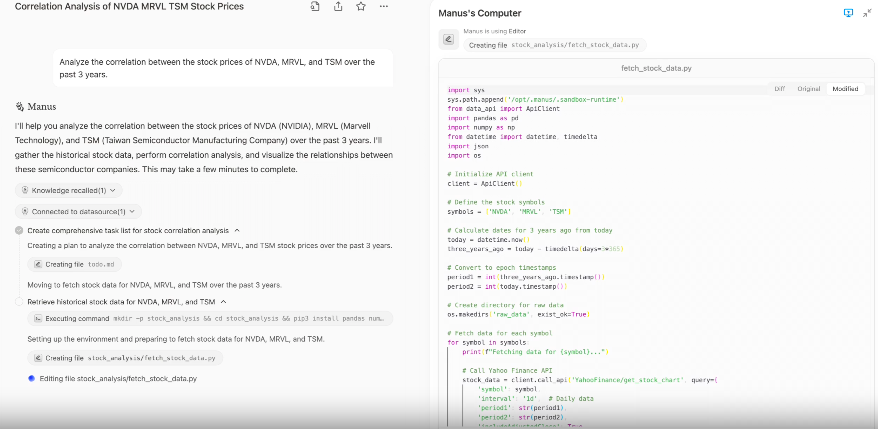Click code line 'period2 = int(today.timestamp())'
This screenshot has width=878, height=429.
tap(507, 286)
